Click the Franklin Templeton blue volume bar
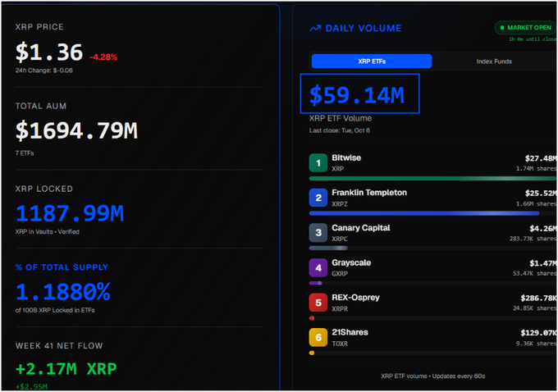The image size is (558, 392). click(x=424, y=213)
